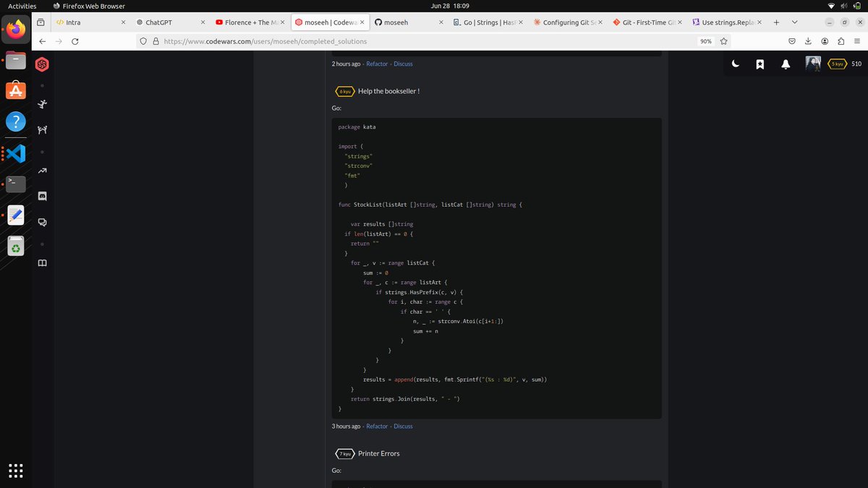Open the Codewars bookmarked collections icon
This screenshot has width=868, height=488.
click(x=759, y=64)
